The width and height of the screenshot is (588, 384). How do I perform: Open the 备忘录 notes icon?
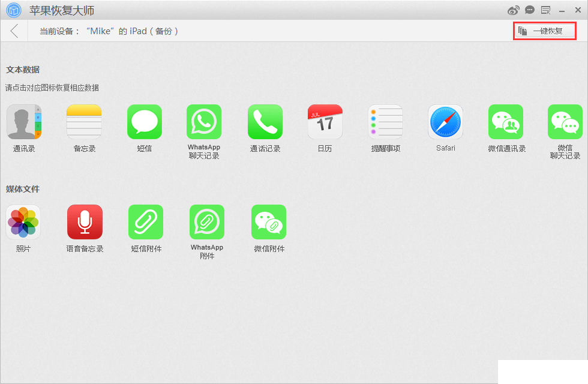[x=84, y=122]
